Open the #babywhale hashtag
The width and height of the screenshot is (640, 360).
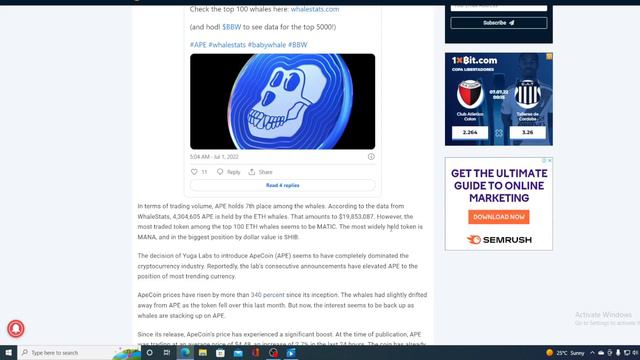pyautogui.click(x=267, y=45)
